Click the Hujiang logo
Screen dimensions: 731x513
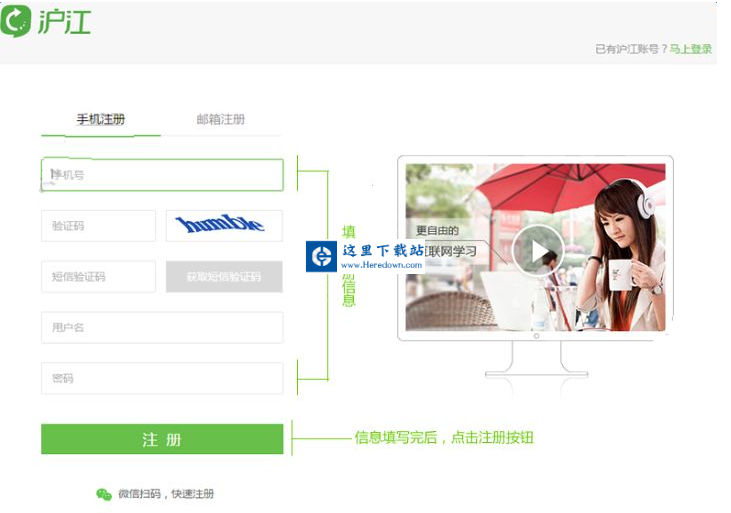tap(46, 21)
